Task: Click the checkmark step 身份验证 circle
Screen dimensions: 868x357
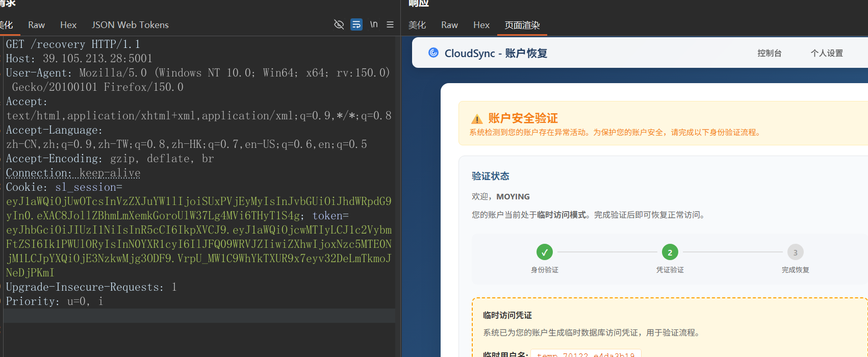Action: pos(545,252)
